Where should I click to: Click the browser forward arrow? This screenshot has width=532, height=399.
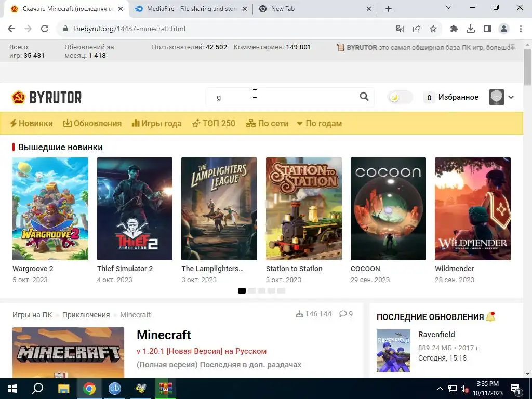[x=28, y=29]
